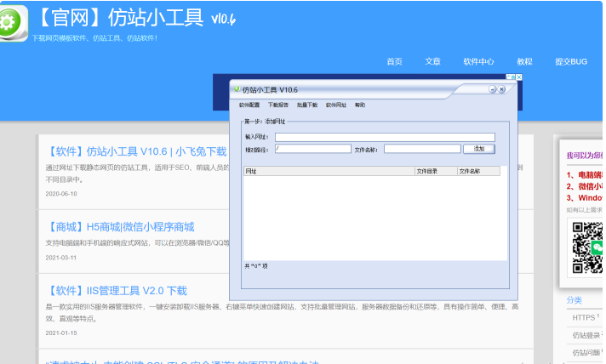
Task: Click the 网址 column header
Action: click(329, 171)
